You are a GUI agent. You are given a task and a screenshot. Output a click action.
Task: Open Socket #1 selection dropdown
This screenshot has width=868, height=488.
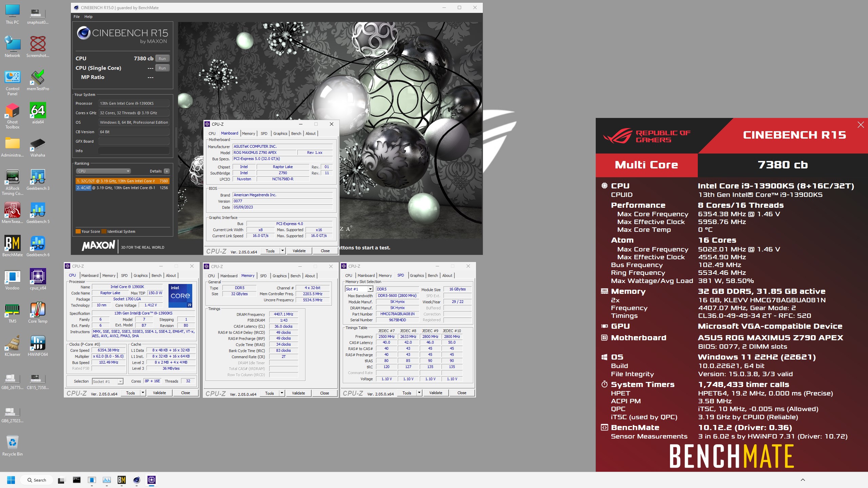(107, 382)
